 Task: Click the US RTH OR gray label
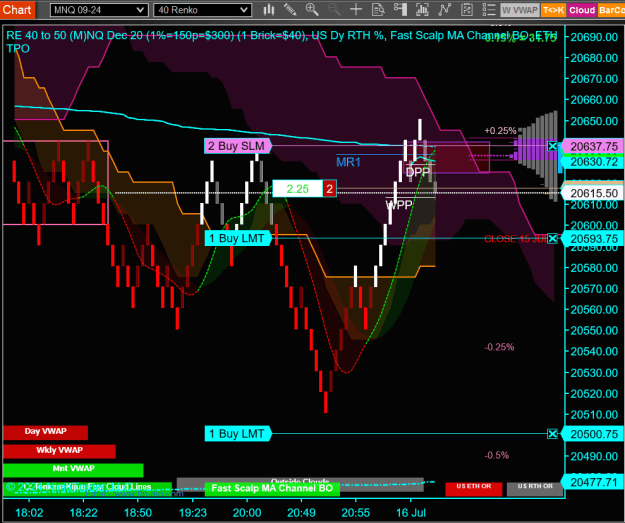(535, 489)
